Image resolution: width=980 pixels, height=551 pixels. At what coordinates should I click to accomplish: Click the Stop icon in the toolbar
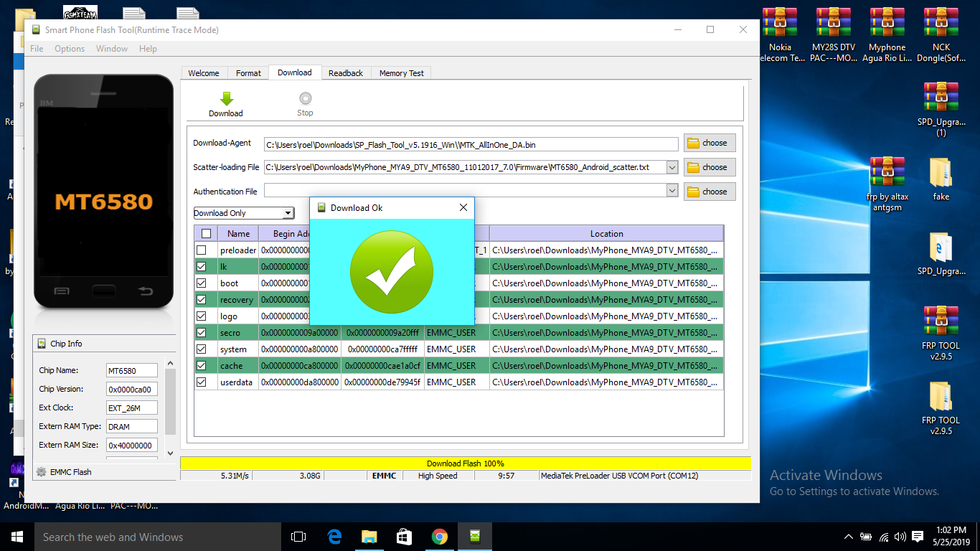(305, 99)
